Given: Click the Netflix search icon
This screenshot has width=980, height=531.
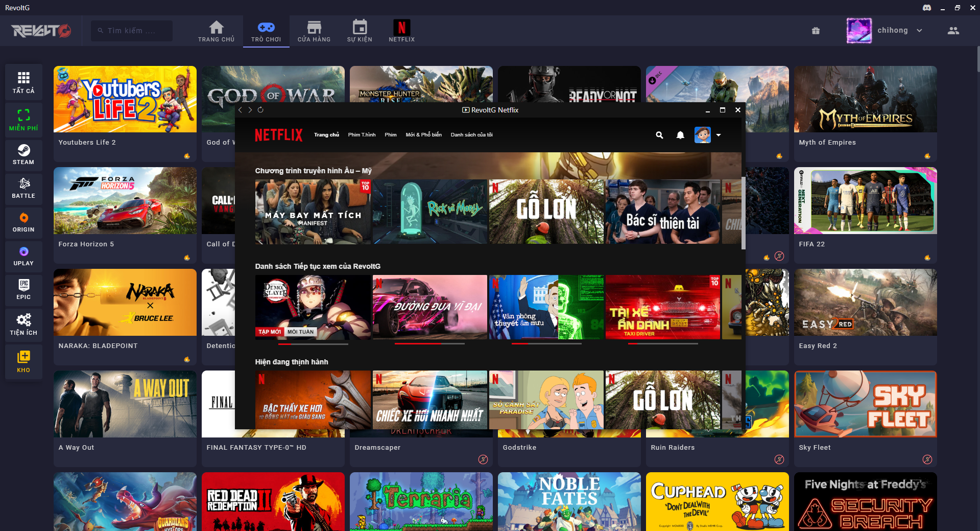Looking at the screenshot, I should (x=659, y=135).
